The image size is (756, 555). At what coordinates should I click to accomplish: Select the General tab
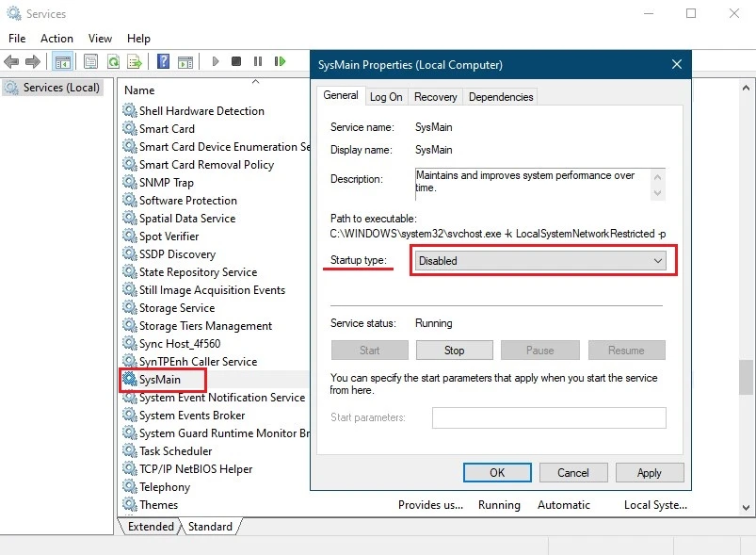click(341, 95)
